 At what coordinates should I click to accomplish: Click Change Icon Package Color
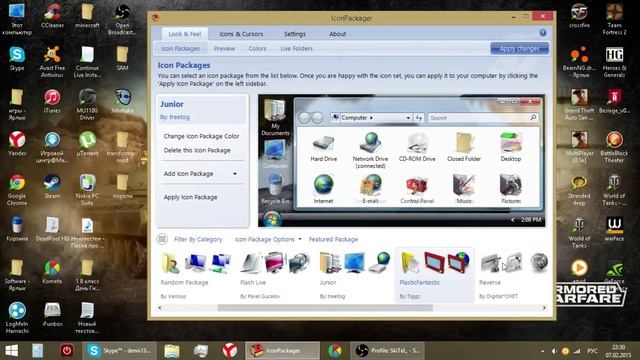(201, 136)
